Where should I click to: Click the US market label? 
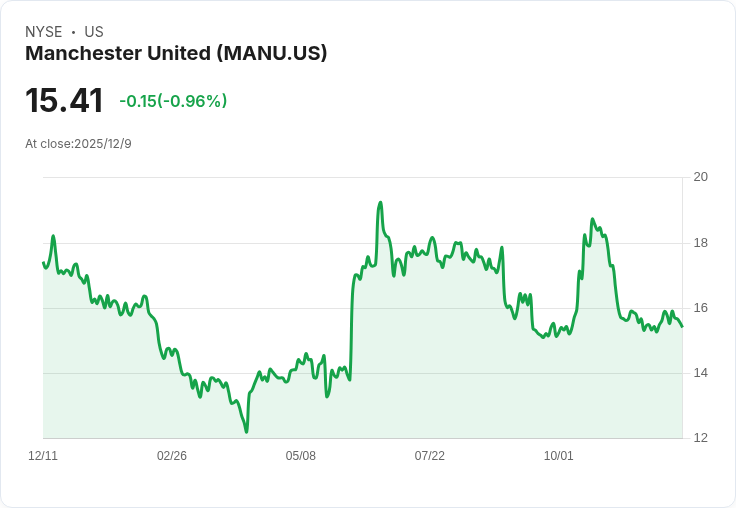(x=94, y=32)
